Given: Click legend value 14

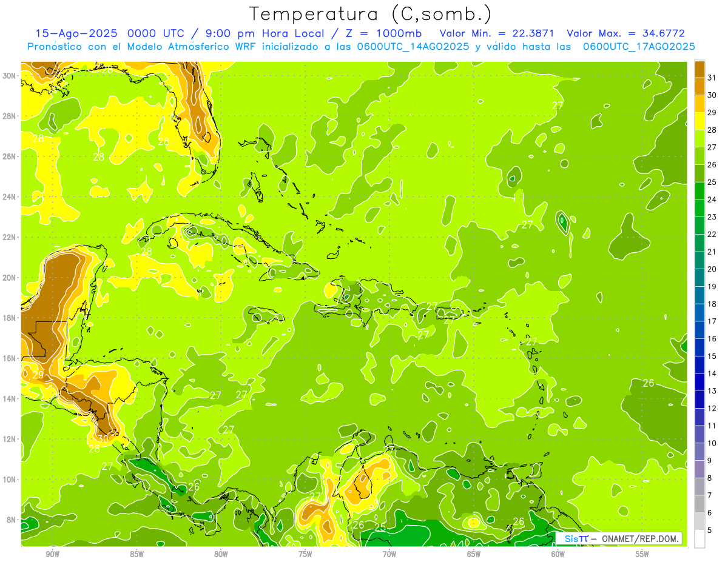Looking at the screenshot, I should (x=712, y=373).
